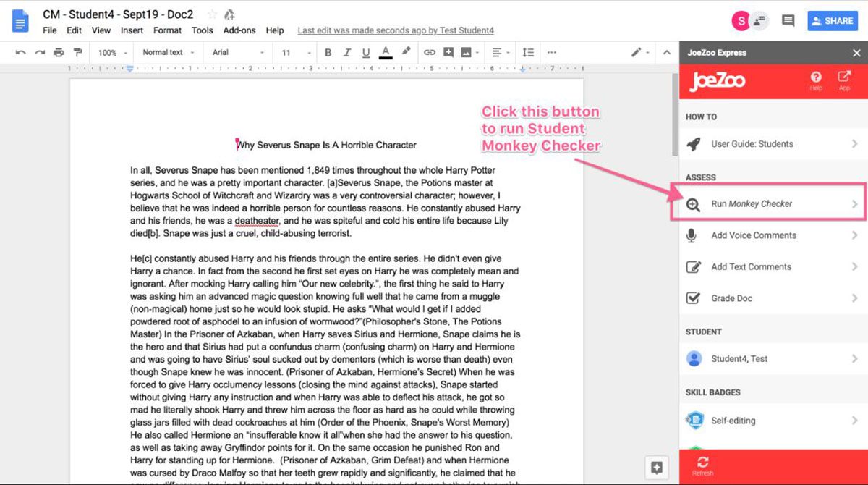Click the insert link icon
The height and width of the screenshot is (485, 868).
429,52
